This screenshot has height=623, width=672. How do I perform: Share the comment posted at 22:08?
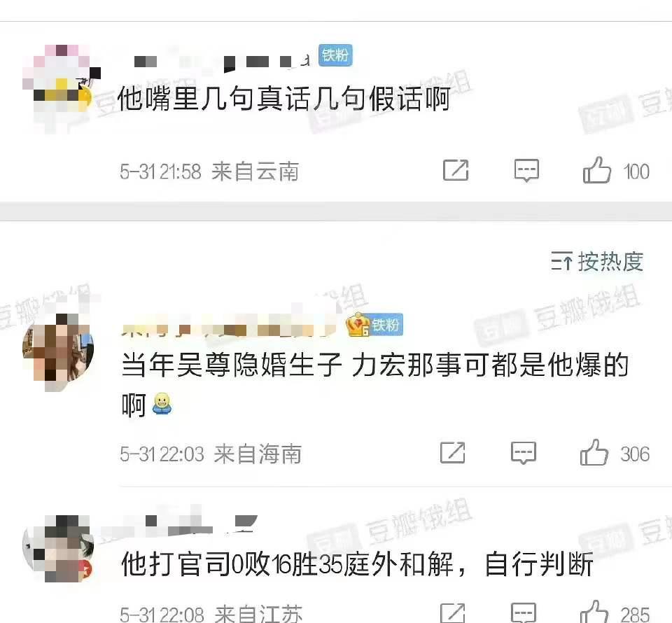pyautogui.click(x=453, y=613)
